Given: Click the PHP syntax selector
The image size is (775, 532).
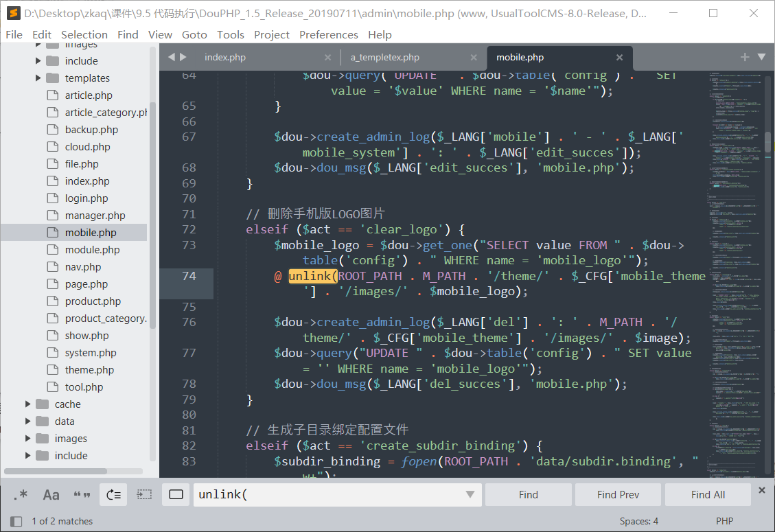Looking at the screenshot, I should pos(724,521).
